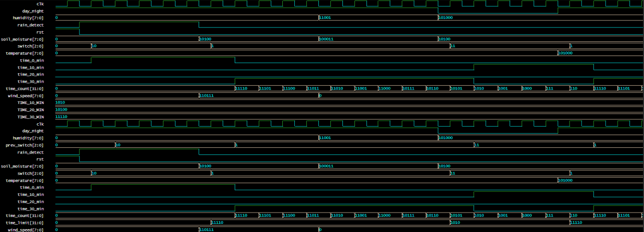644x232 pixels.
Task: Select rain_detect in the upper signal group
Action: click(x=30, y=25)
